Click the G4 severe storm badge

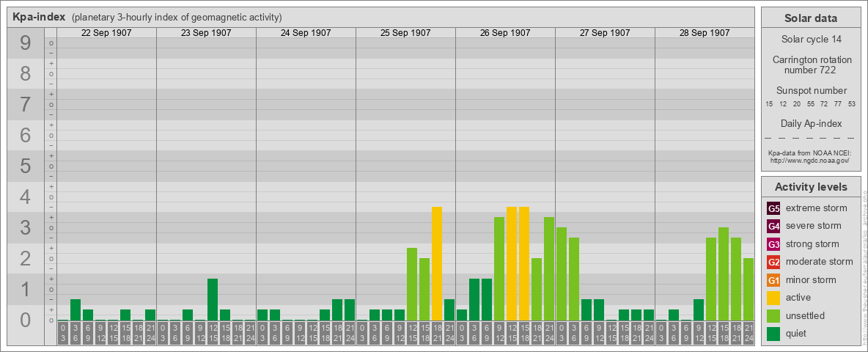[774, 226]
